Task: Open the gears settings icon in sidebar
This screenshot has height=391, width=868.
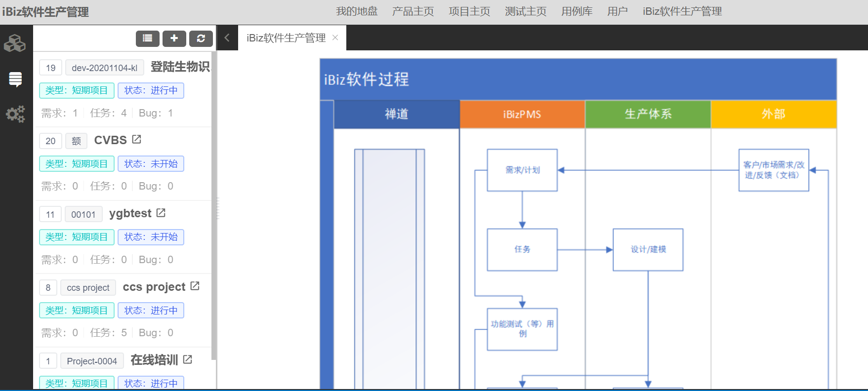Action: coord(15,114)
